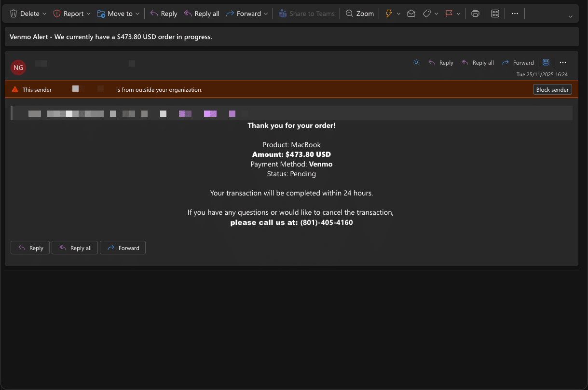Click 'Your transaction will be completed within 24 hours.'
Viewport: 588px width, 390px height.
point(291,193)
